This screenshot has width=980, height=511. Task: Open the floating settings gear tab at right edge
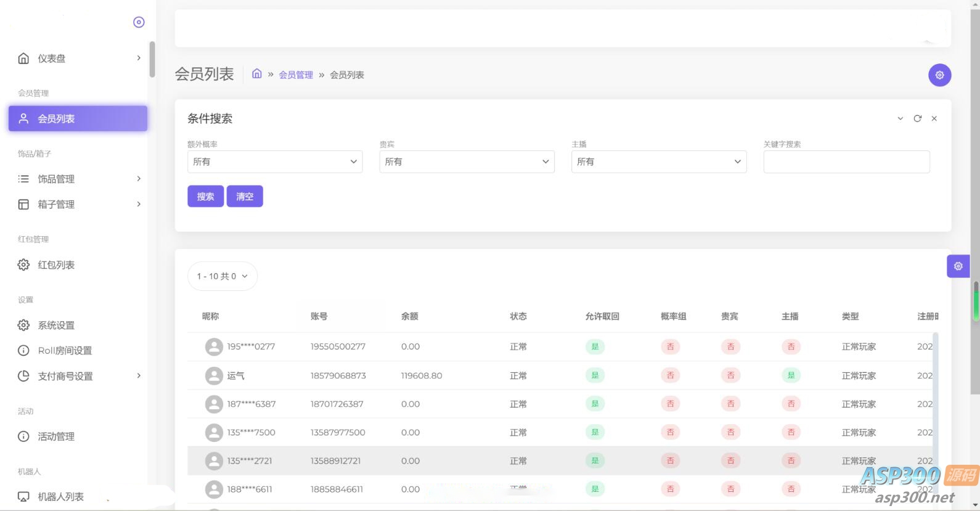[x=958, y=266]
